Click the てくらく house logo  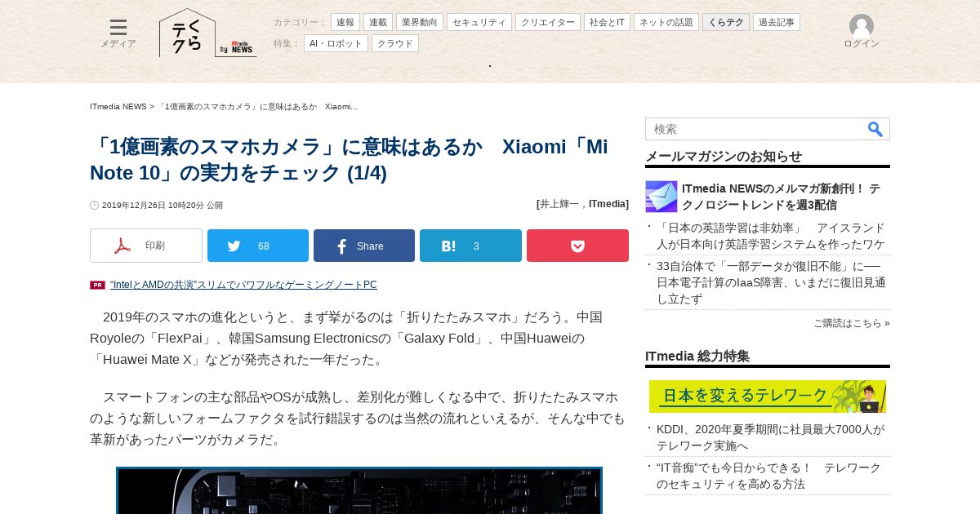pyautogui.click(x=187, y=33)
